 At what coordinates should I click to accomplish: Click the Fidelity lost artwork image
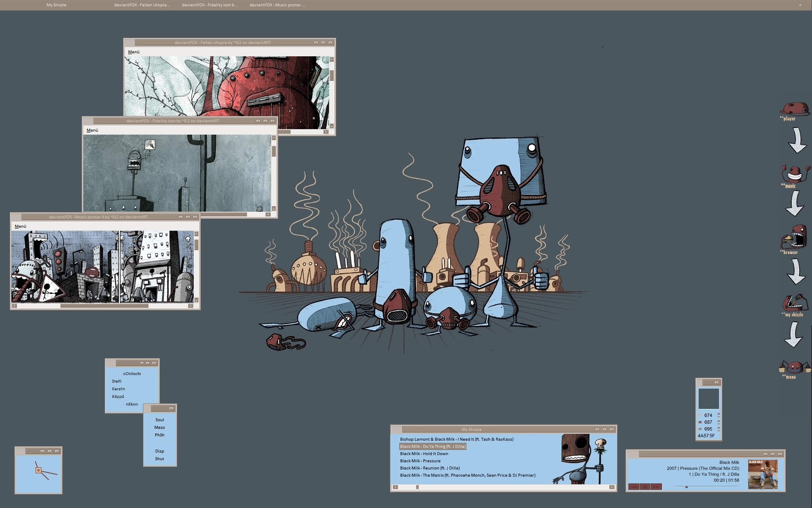click(177, 173)
